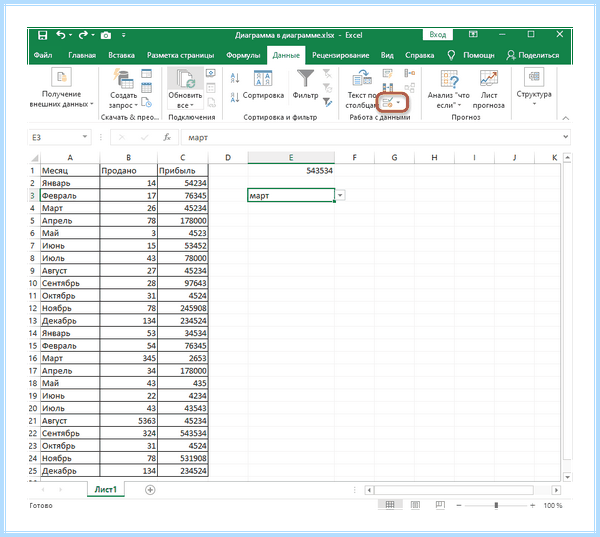Click the Помощн lightbulb search

pyautogui.click(x=471, y=55)
